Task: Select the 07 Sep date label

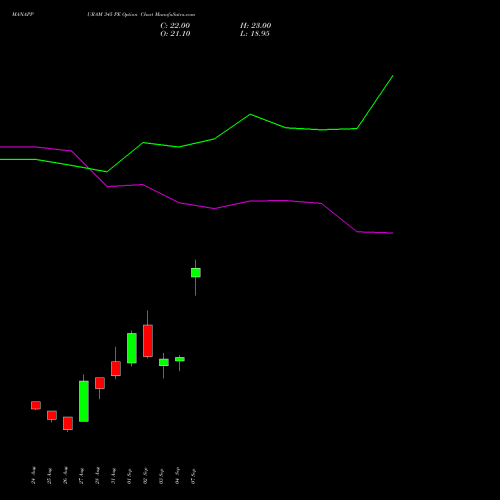Action: coord(193,476)
